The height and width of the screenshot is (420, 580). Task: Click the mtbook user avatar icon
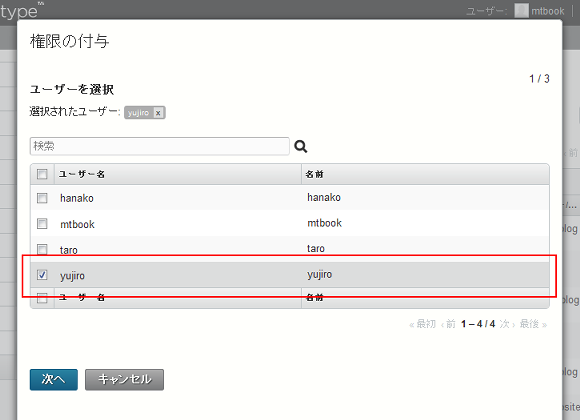coord(521,10)
